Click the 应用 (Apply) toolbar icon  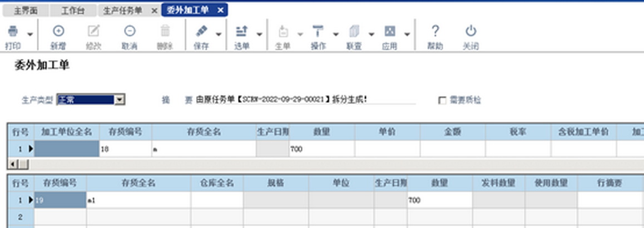pyautogui.click(x=390, y=32)
